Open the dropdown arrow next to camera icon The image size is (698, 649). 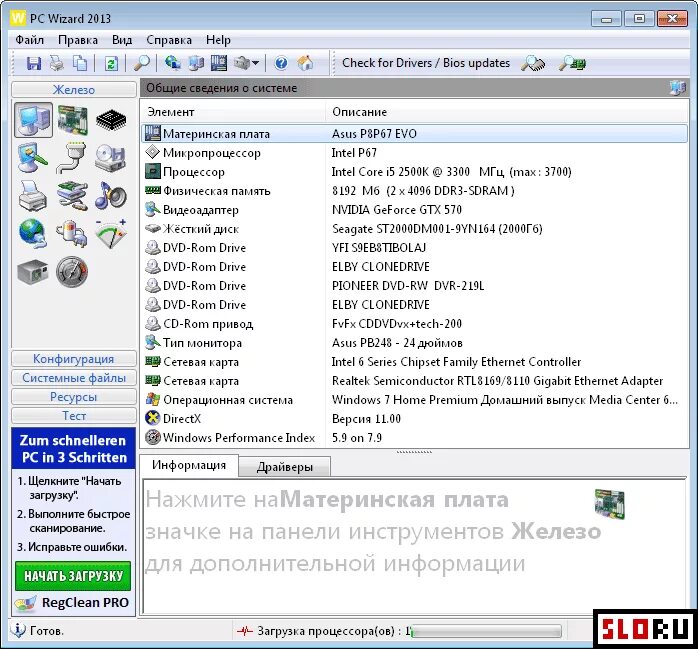[x=256, y=63]
